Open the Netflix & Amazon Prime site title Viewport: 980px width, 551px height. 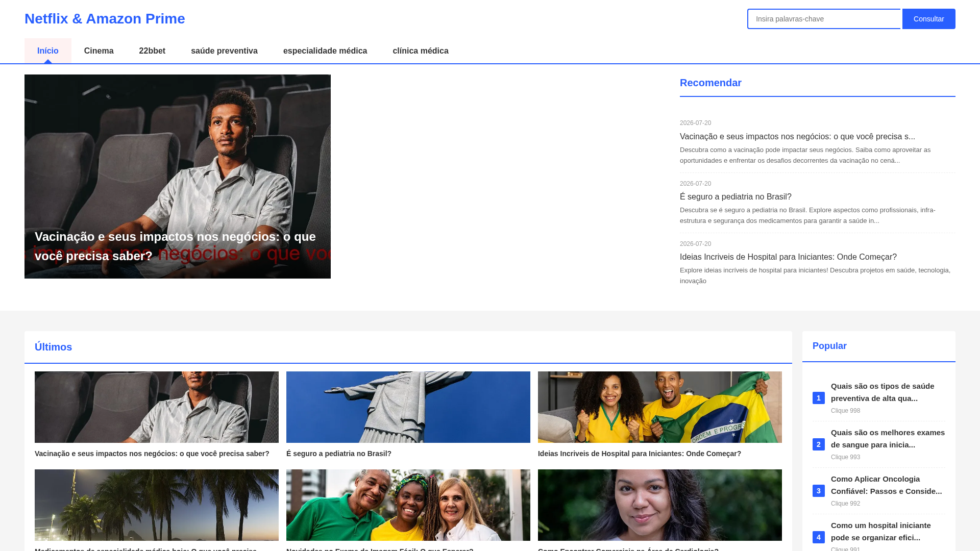pyautogui.click(x=105, y=19)
